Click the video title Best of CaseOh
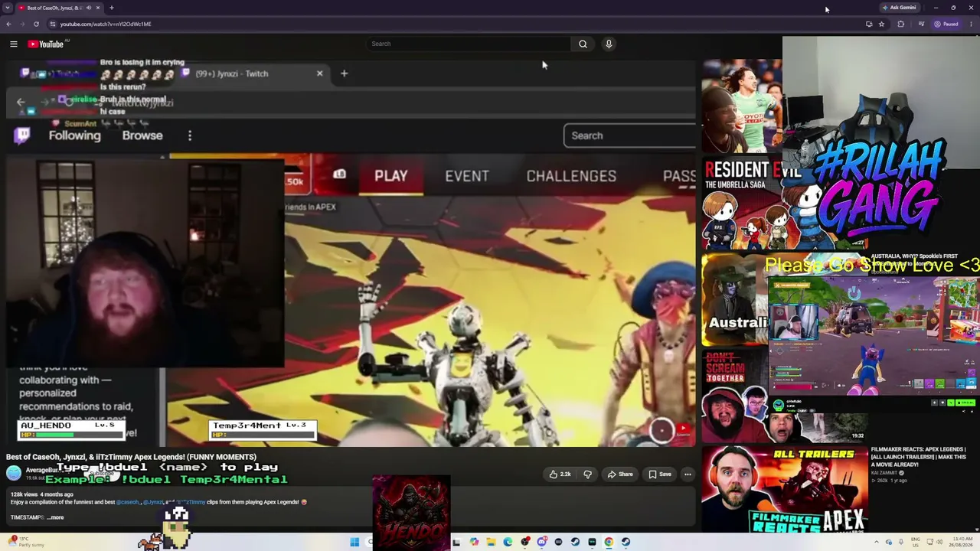The image size is (980, 551). click(x=131, y=457)
